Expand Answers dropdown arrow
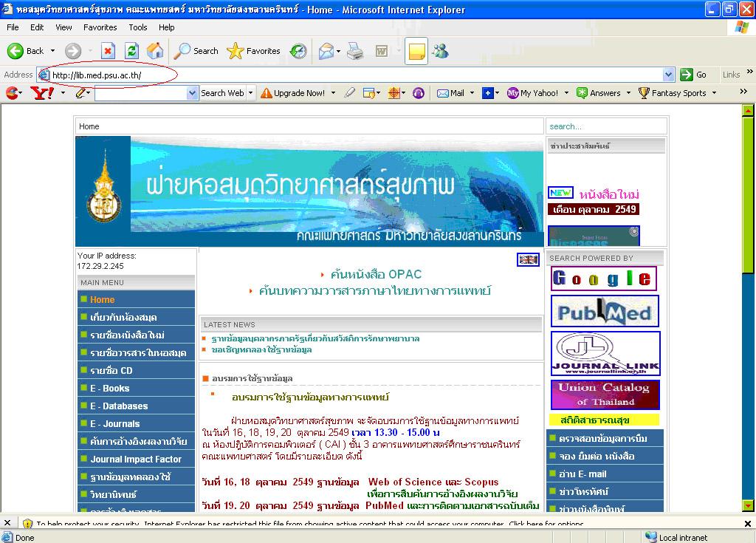 point(628,93)
